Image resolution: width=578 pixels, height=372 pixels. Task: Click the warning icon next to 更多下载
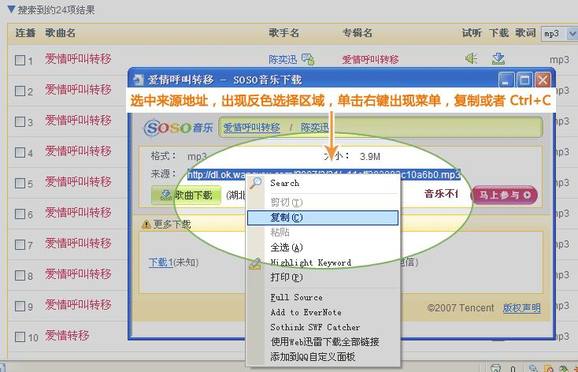coord(146,224)
